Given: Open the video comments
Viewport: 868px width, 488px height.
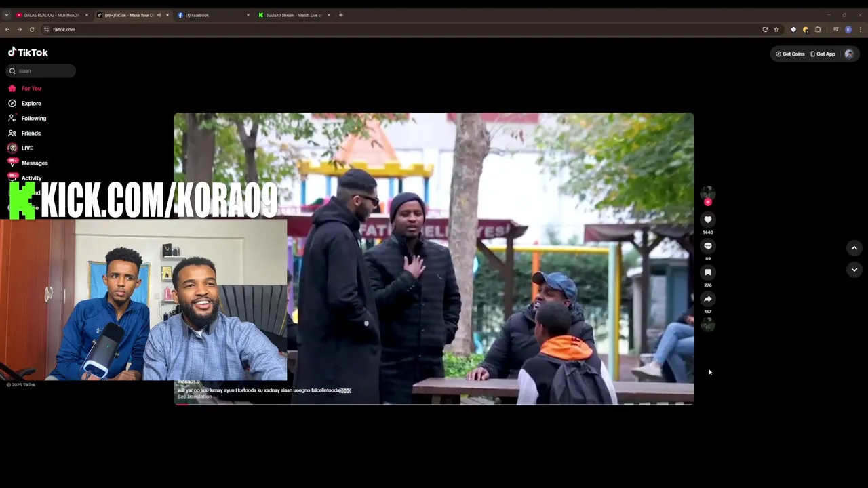Looking at the screenshot, I should click(708, 246).
